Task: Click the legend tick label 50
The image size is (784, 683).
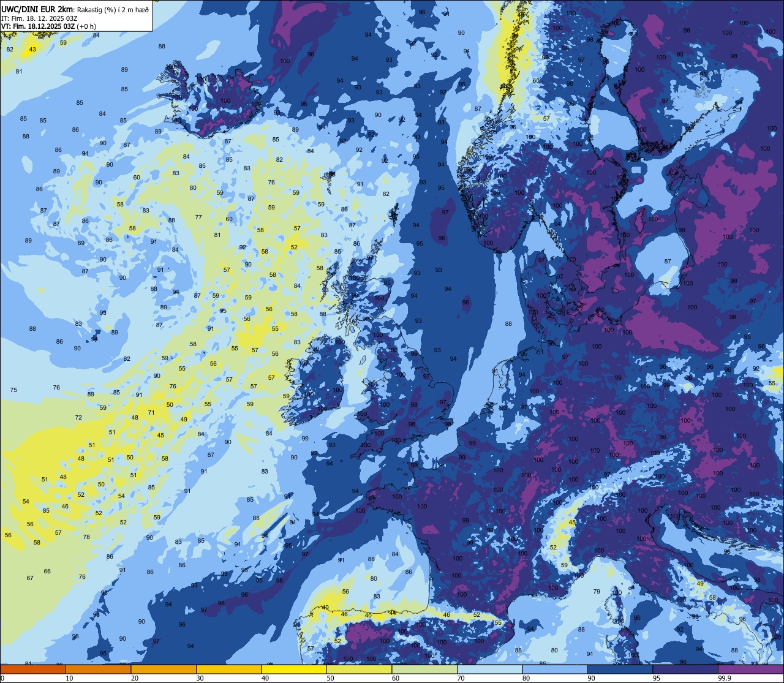Action: coord(330,678)
